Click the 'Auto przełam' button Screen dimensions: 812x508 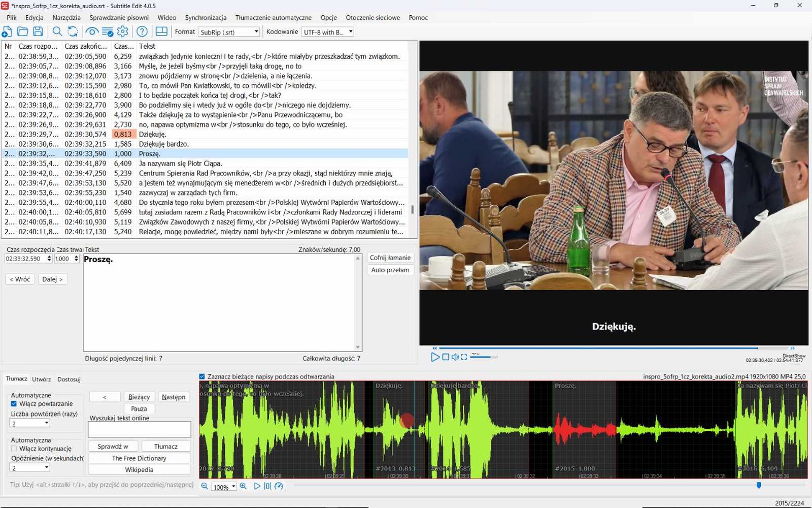point(390,270)
